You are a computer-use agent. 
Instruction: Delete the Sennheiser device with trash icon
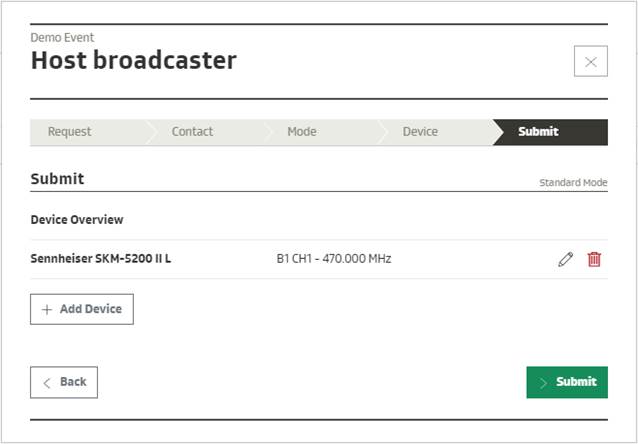point(594,259)
